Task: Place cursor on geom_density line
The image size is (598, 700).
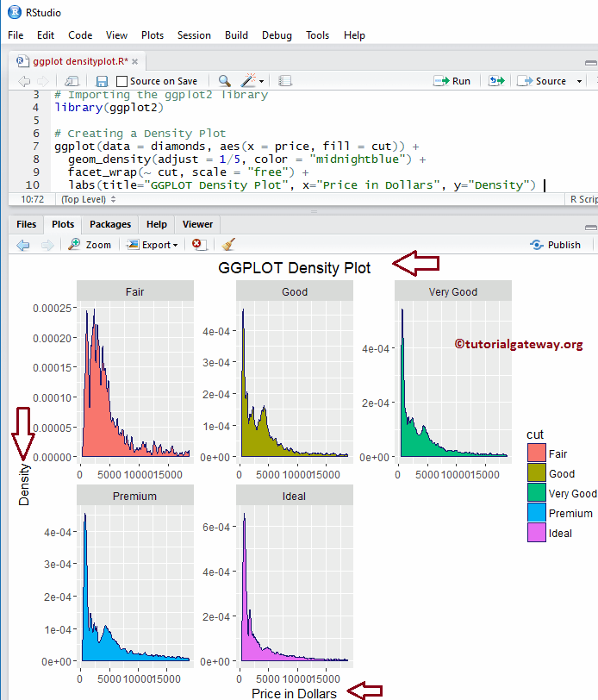Action: pos(247,159)
